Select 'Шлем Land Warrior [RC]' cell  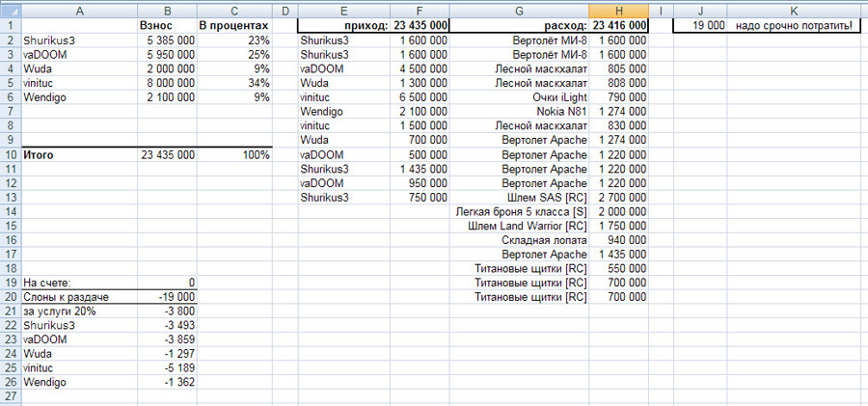click(519, 226)
